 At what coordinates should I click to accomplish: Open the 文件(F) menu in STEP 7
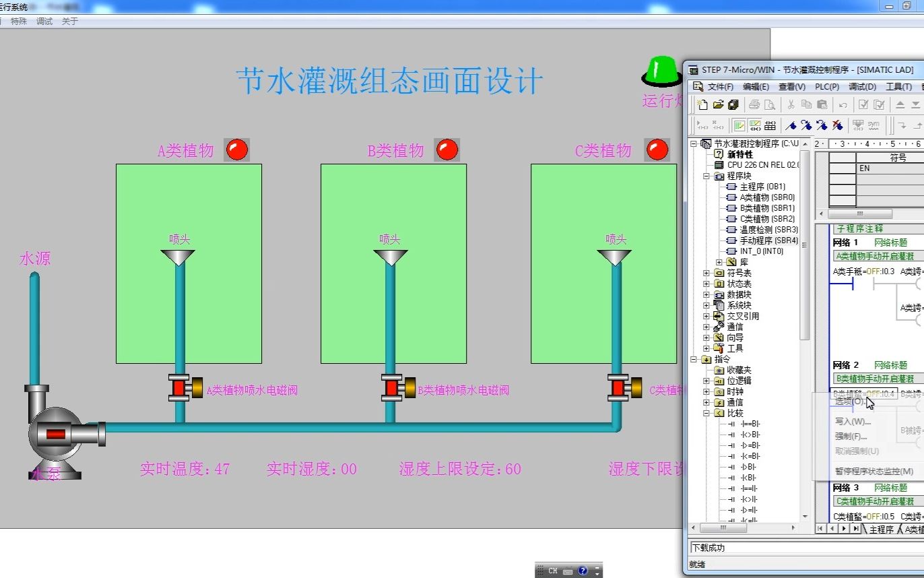720,87
